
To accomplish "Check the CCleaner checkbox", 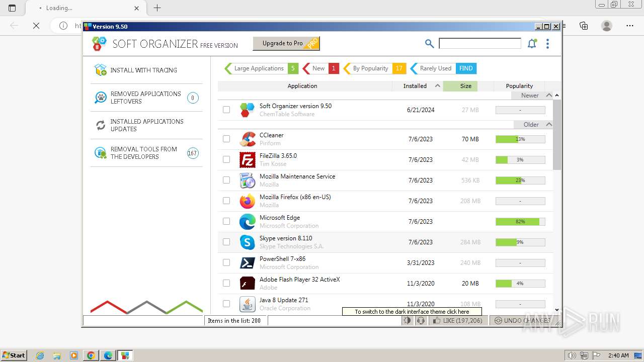I will coord(226,139).
